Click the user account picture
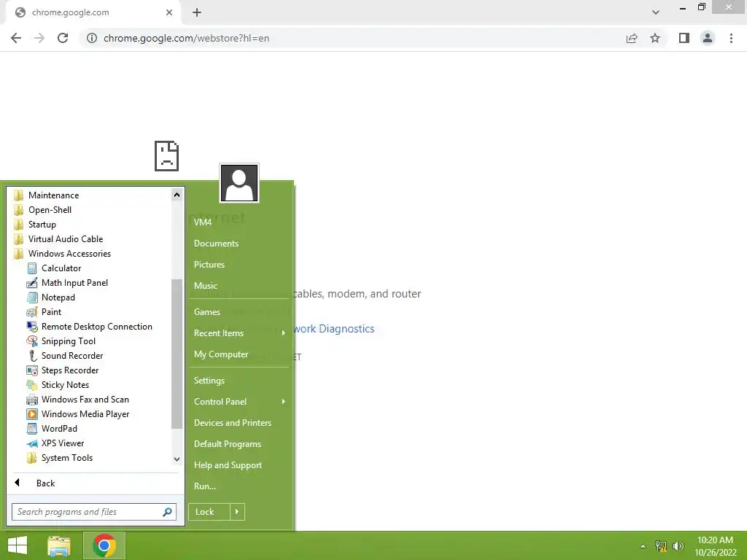 click(x=239, y=183)
